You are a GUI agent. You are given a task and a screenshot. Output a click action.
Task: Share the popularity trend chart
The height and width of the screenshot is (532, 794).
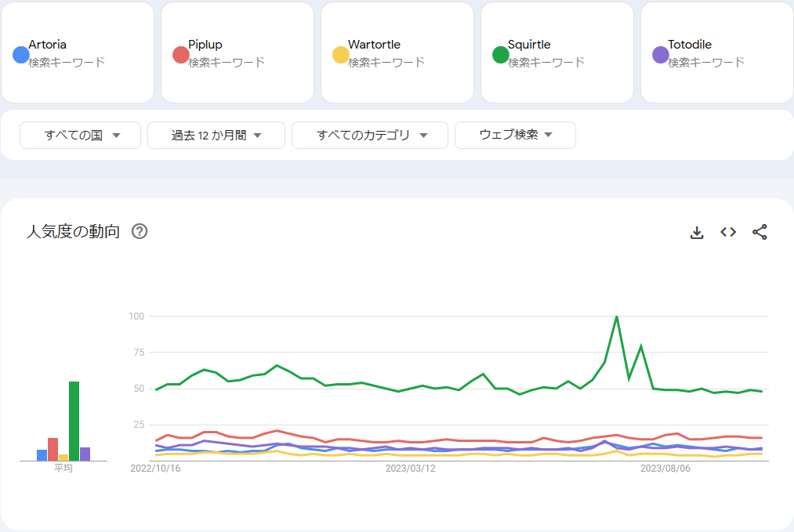(x=760, y=232)
